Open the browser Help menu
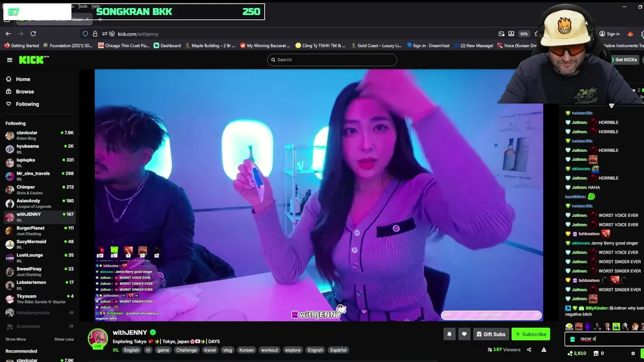 click(96, 6)
